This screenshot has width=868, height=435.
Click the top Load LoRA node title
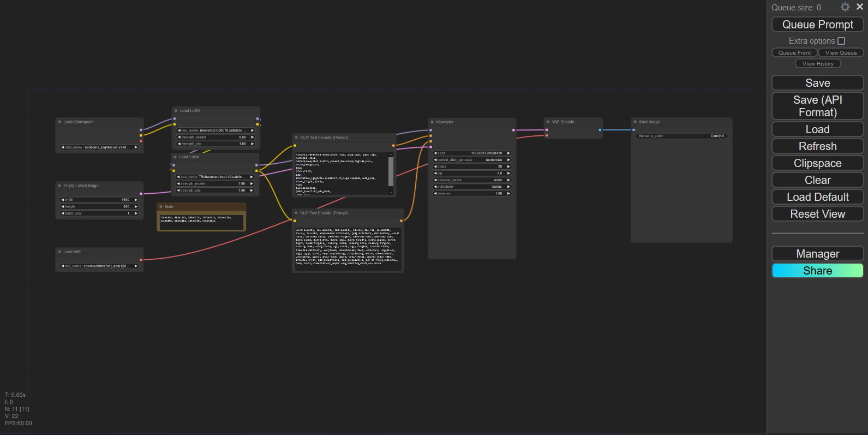[x=190, y=111]
